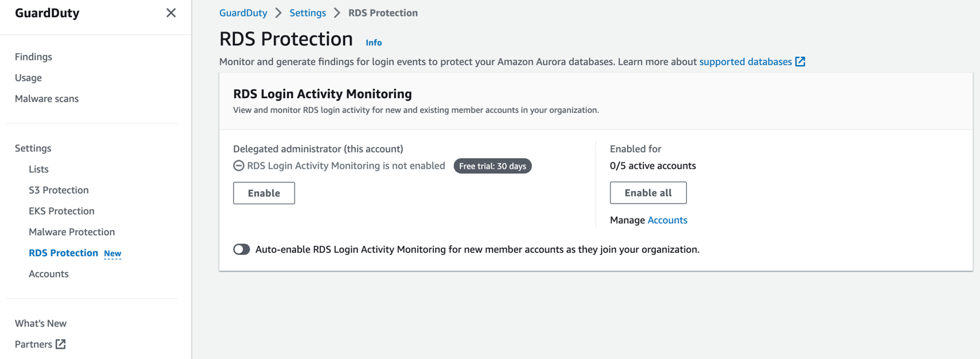Go to Usage page
The height and width of the screenshot is (359, 980).
[28, 77]
